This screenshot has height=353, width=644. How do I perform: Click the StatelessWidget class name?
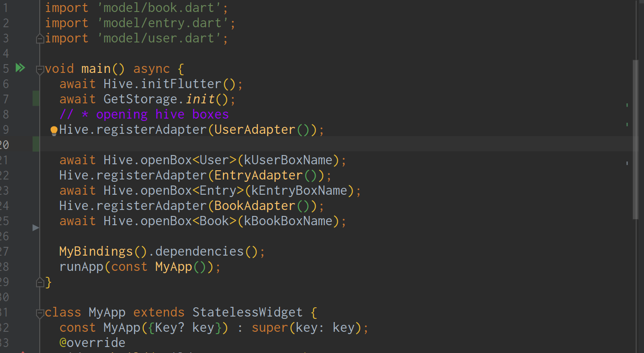point(247,312)
